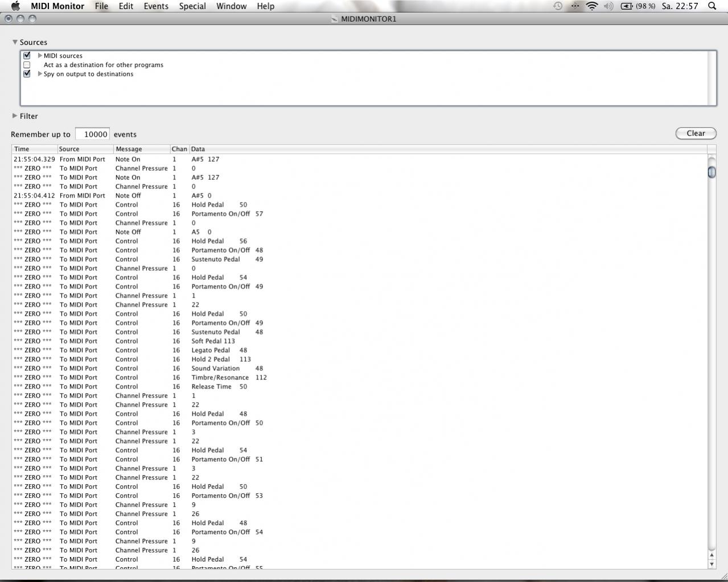Sort by the Time column header
This screenshot has height=582, width=728.
coord(34,149)
